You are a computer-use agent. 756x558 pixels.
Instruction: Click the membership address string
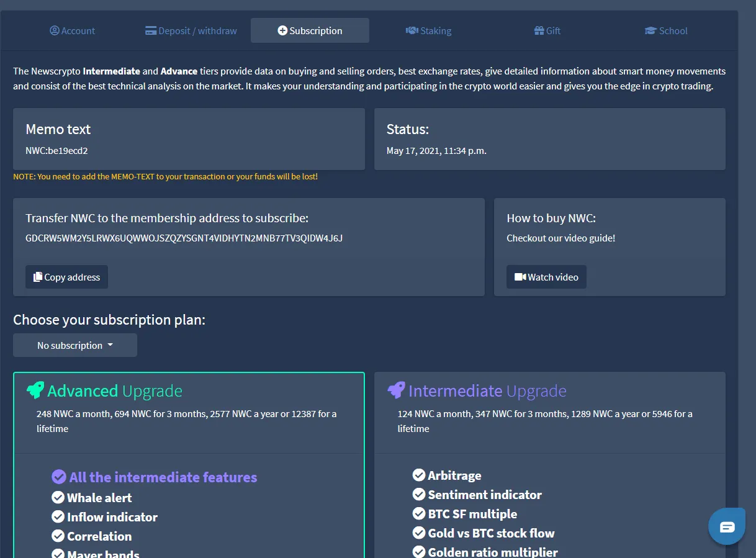coord(184,238)
